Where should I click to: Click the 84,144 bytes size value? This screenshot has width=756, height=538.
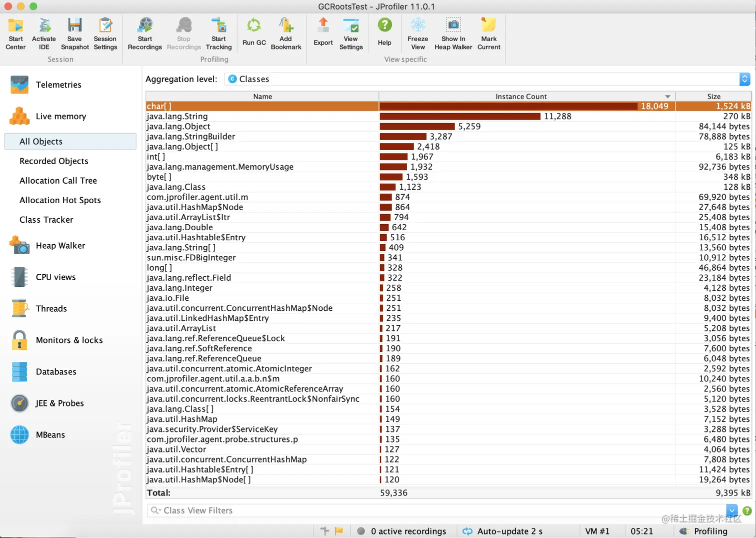click(x=724, y=127)
